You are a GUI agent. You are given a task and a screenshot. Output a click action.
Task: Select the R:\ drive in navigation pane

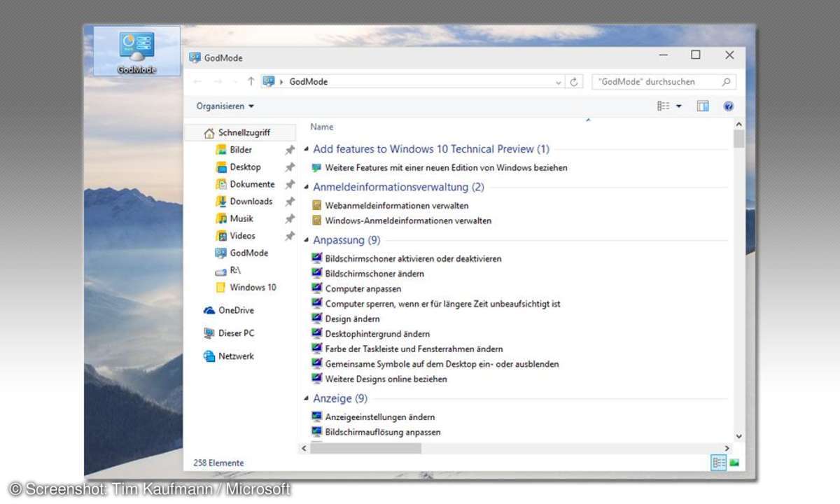235,270
